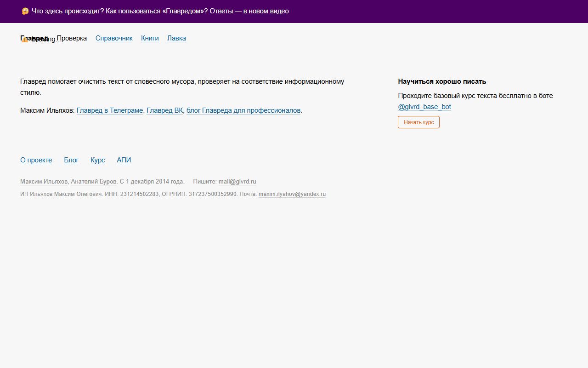Open Анатолий Буров author link
Image resolution: width=588 pixels, height=368 pixels.
click(93, 182)
